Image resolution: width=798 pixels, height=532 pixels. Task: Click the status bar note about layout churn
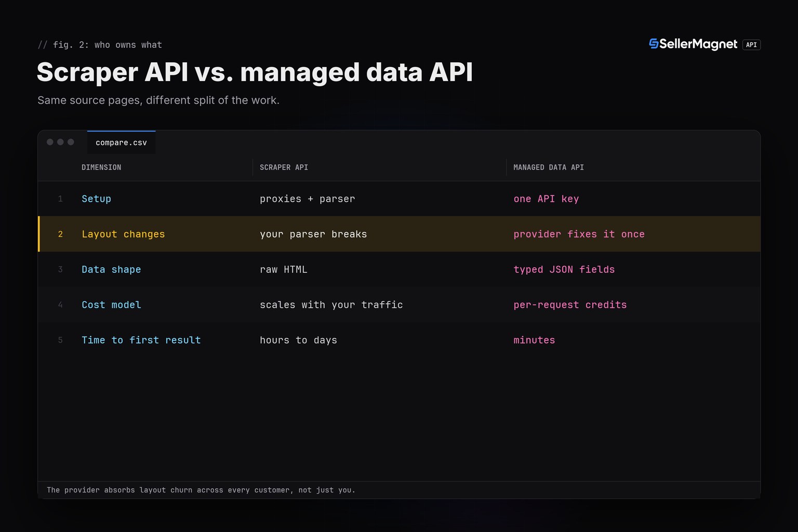coord(201,490)
